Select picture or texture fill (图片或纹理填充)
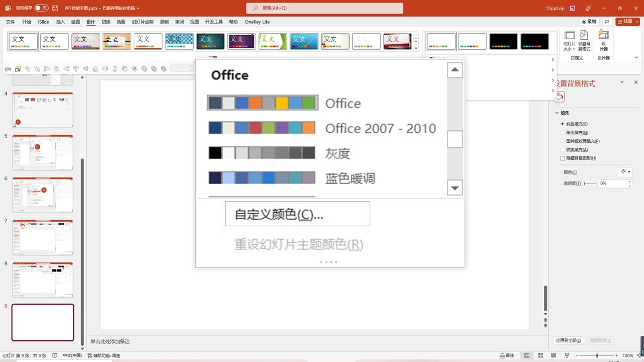 coord(562,141)
